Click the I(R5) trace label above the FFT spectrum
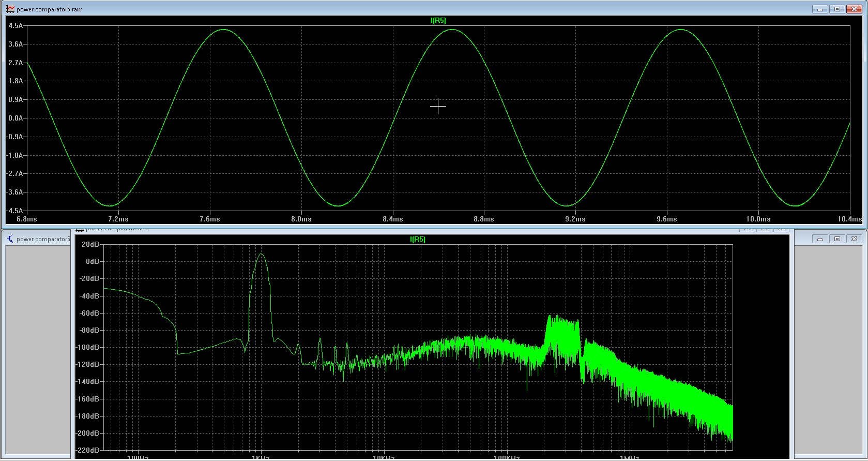This screenshot has width=868, height=461. (418, 239)
